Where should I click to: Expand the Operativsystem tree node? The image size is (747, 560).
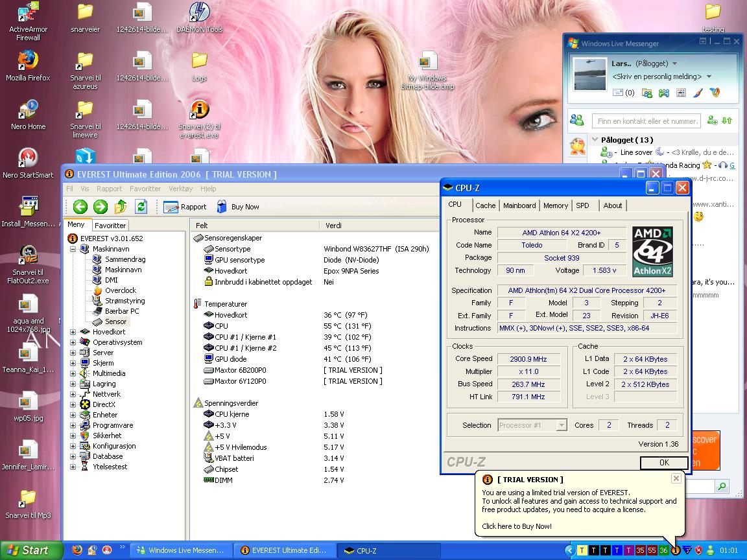click(x=73, y=342)
